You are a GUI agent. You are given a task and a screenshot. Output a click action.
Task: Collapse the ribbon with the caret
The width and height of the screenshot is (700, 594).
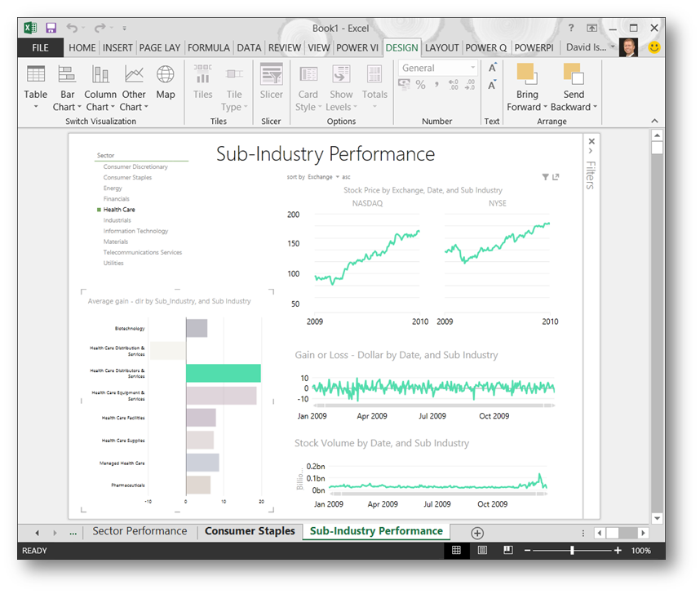coord(654,121)
